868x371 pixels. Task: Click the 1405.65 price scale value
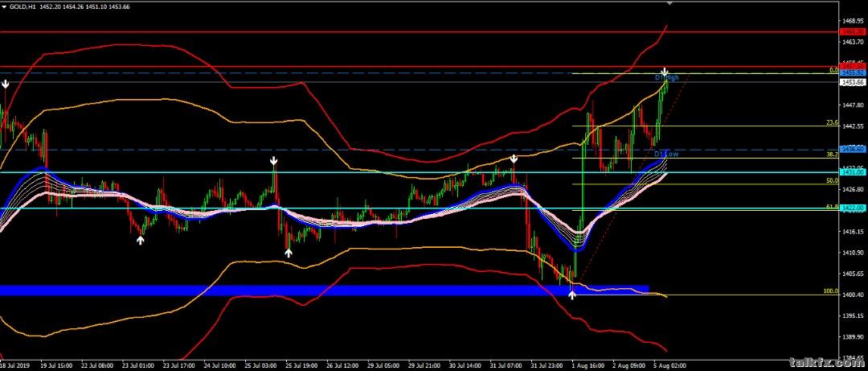click(x=853, y=274)
